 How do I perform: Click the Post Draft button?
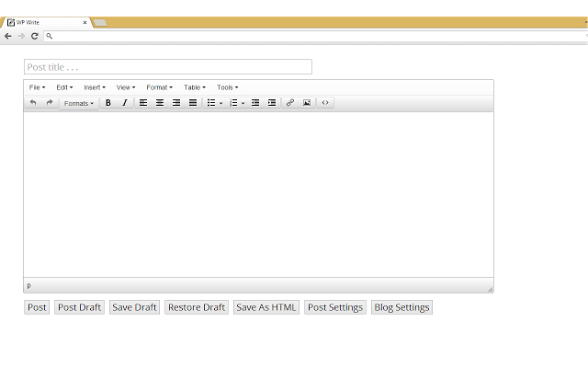(x=79, y=307)
